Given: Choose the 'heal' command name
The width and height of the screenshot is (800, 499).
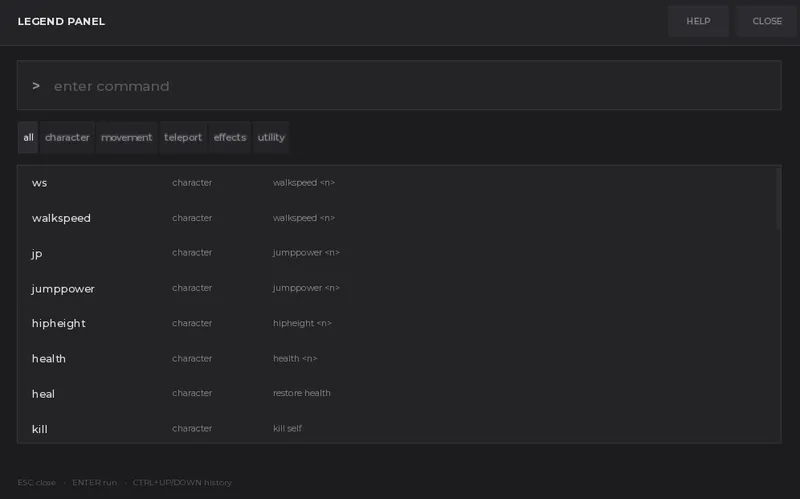Looking at the screenshot, I should coord(43,394).
